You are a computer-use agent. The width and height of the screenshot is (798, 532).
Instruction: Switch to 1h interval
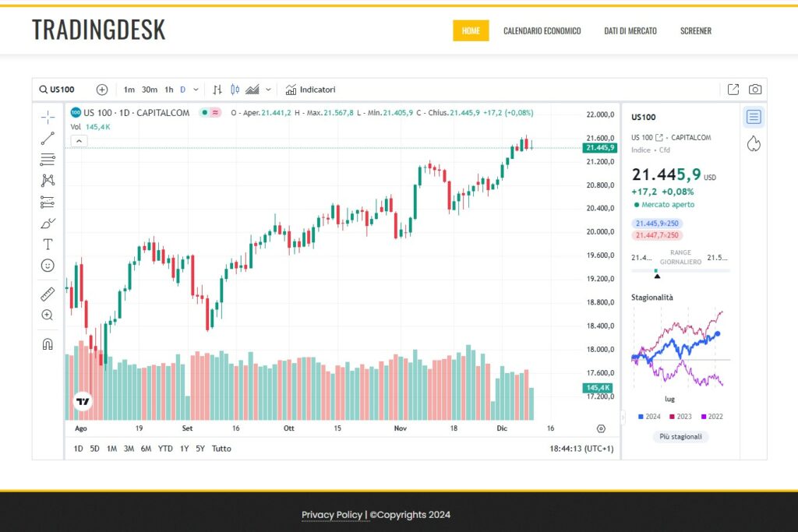click(x=169, y=90)
